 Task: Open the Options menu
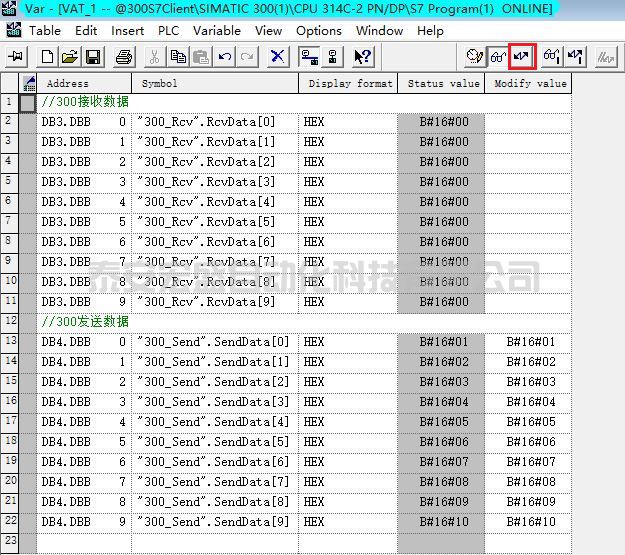pyautogui.click(x=318, y=31)
